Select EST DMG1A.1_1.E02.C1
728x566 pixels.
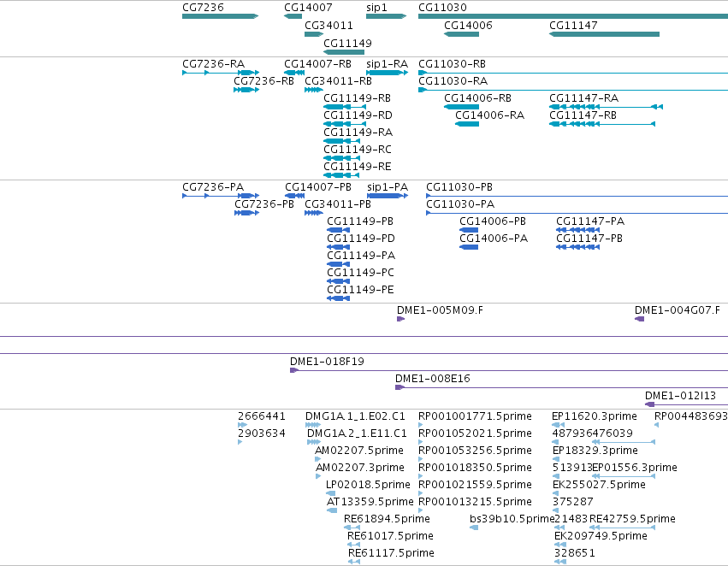(313, 425)
